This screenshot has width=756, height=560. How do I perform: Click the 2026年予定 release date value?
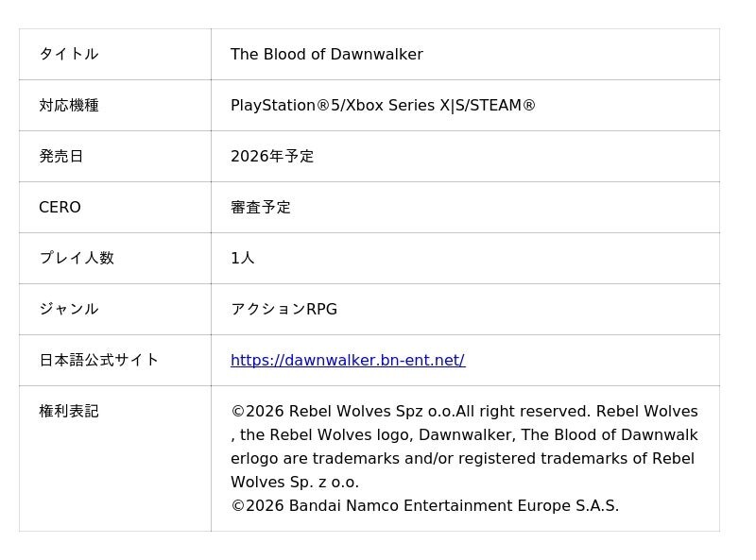[x=272, y=156]
